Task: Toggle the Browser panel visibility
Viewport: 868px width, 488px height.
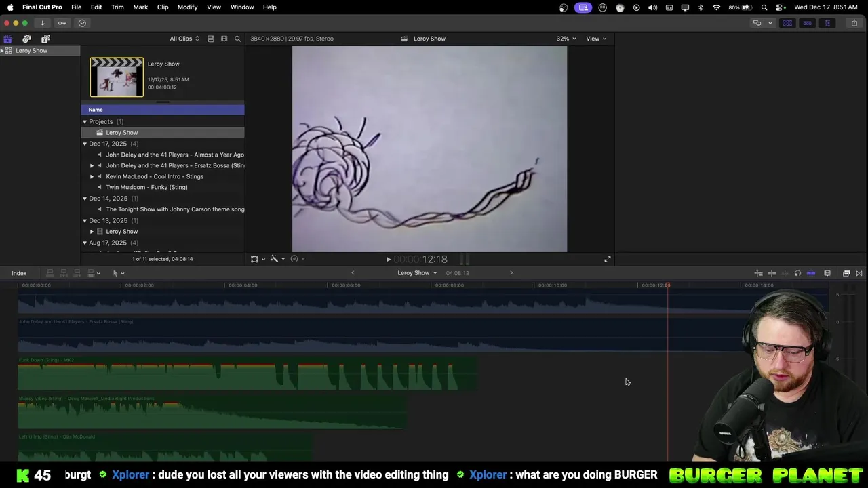Action: (787, 23)
